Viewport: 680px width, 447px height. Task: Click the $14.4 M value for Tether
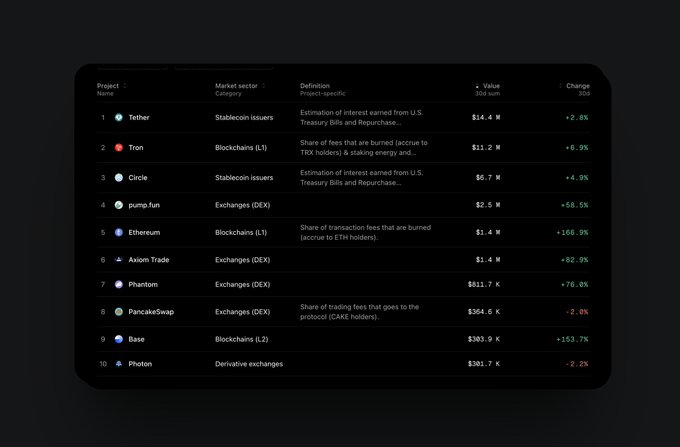486,117
